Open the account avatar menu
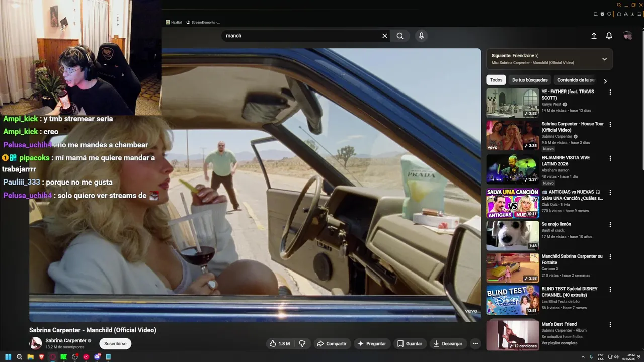Image resolution: width=644 pixels, height=362 pixels. point(627,35)
